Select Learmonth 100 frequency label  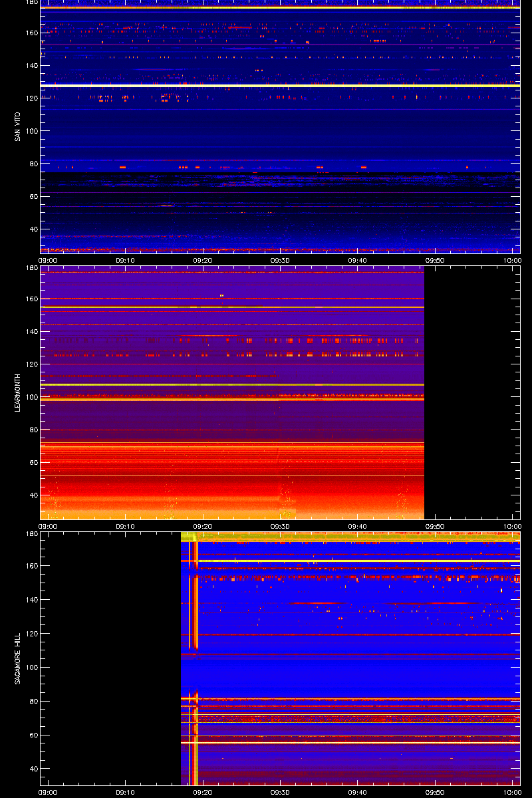31,397
